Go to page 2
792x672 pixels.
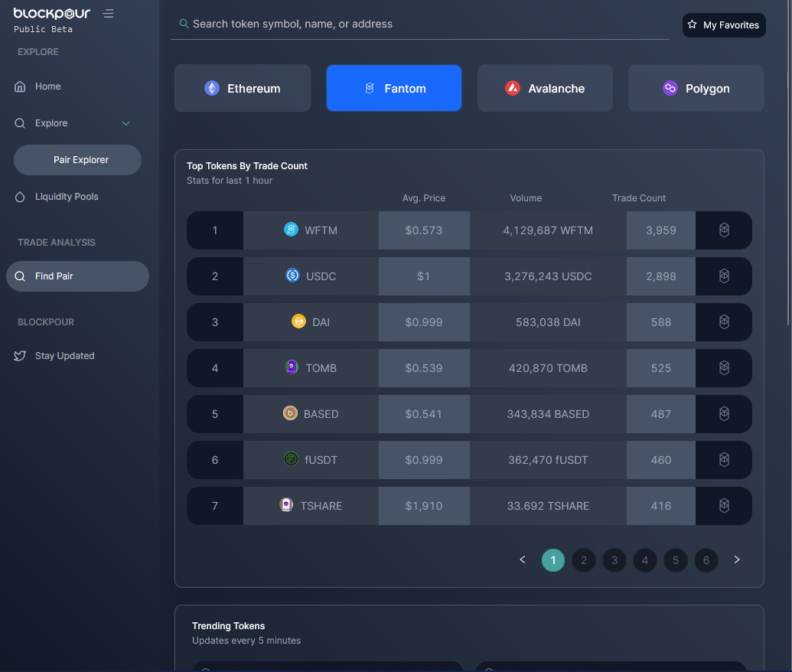coord(584,560)
